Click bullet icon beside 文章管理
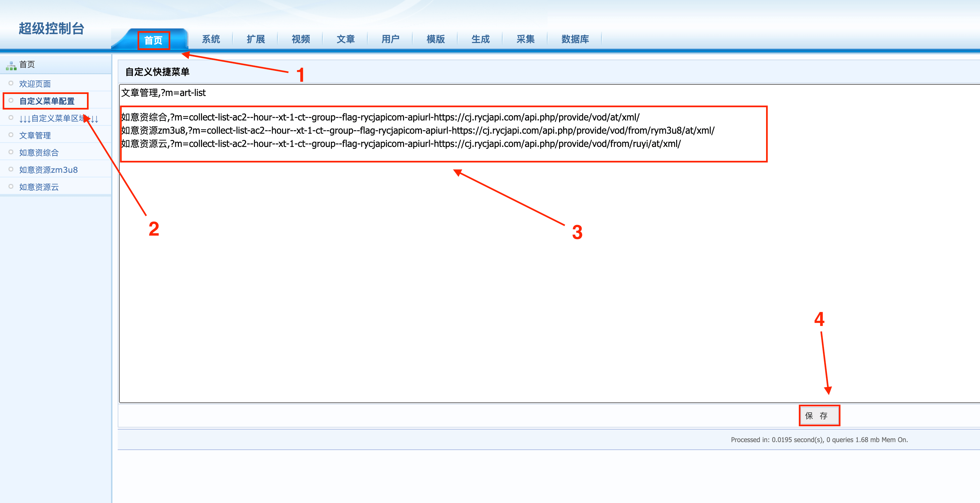980x503 pixels. coord(11,135)
